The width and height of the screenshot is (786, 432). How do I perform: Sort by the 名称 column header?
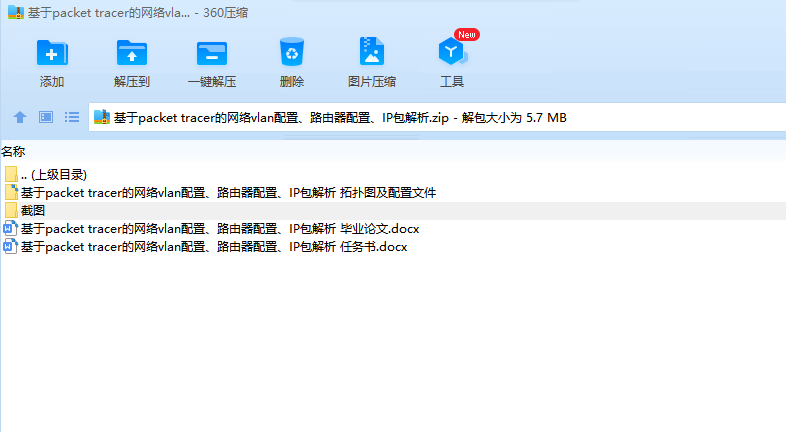[x=13, y=151]
